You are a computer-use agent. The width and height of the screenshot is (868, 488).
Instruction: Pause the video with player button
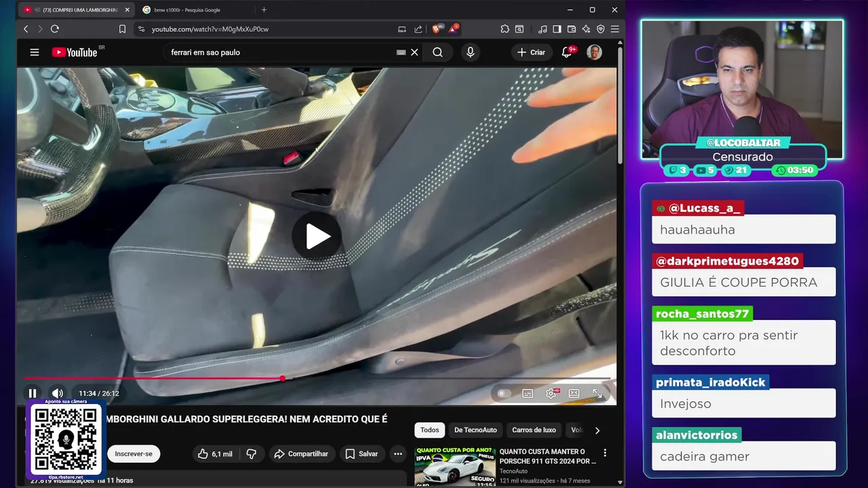[x=32, y=393]
